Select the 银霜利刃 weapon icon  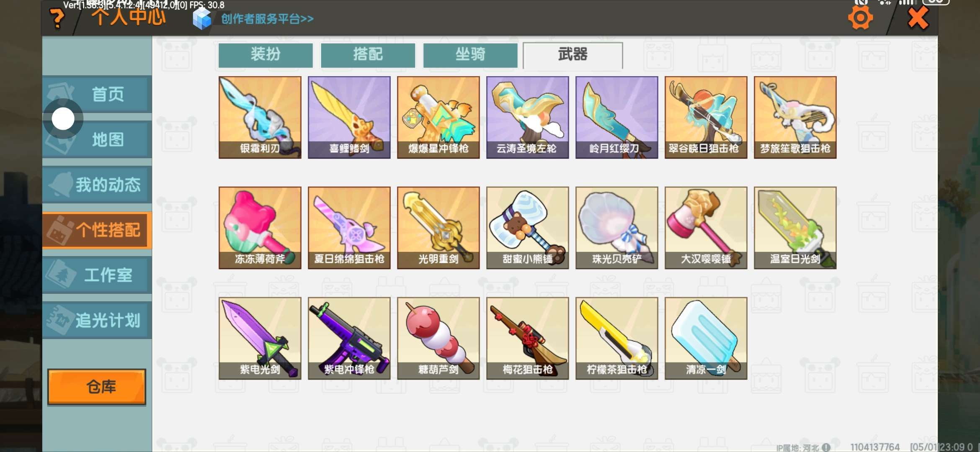point(260,117)
